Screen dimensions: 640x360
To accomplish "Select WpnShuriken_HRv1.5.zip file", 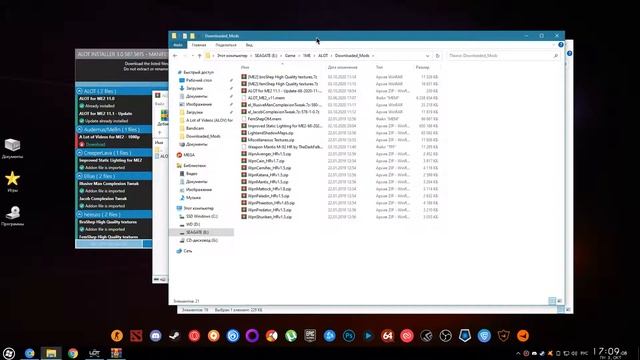I will pyautogui.click(x=269, y=217).
